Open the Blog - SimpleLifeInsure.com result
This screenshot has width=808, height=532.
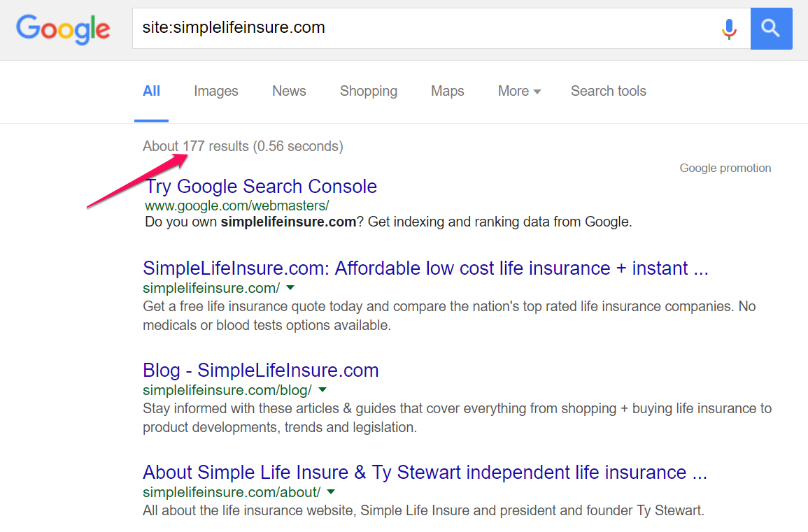[260, 371]
